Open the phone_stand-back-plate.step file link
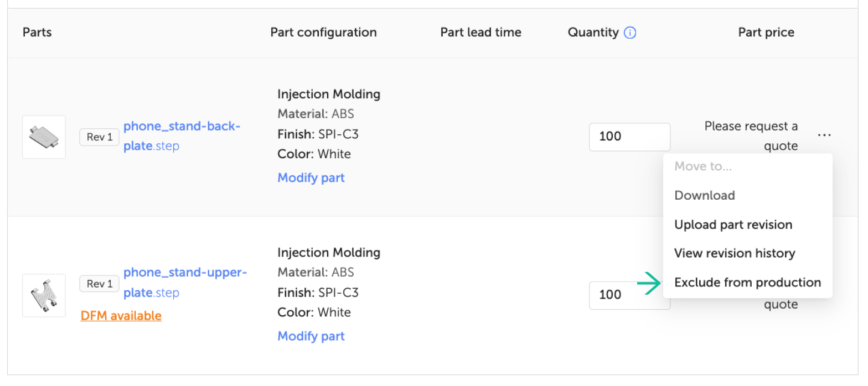Image resolution: width=868 pixels, height=386 pixels. [181, 136]
